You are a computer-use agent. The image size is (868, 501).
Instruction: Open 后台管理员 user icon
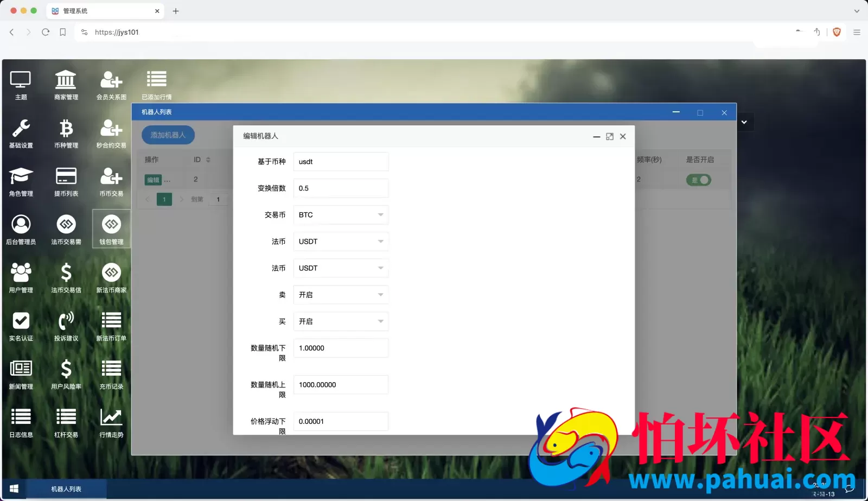click(21, 230)
